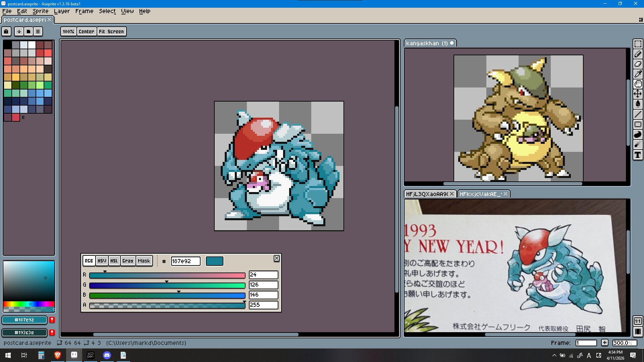Viewport: 644px width, 362px height.
Task: Pick the white palette swatch
Action: pos(32,45)
